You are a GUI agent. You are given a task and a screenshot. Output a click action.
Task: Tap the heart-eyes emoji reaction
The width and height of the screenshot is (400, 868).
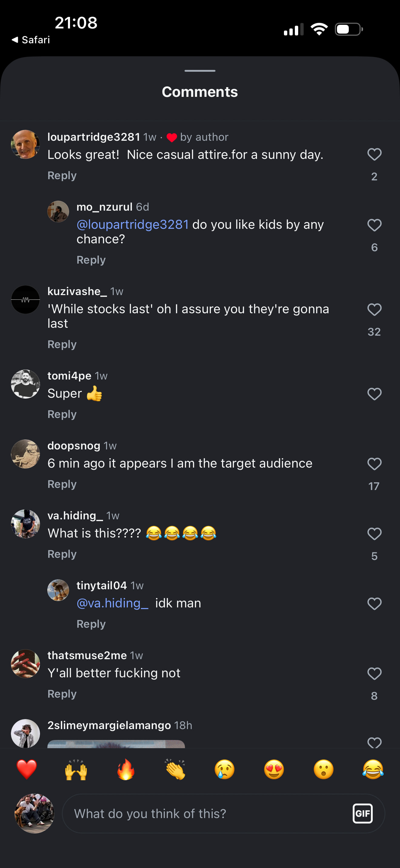(274, 770)
